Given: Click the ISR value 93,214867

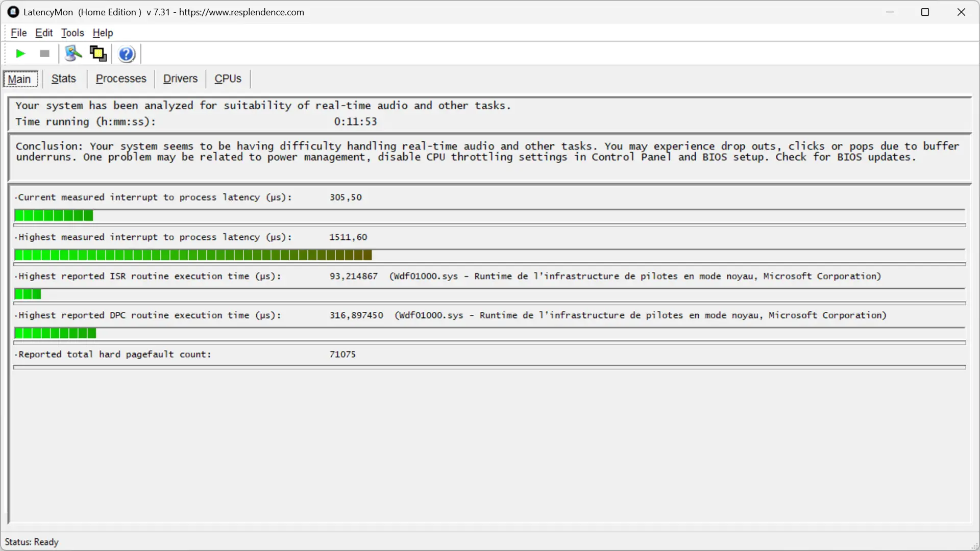Looking at the screenshot, I should point(354,277).
